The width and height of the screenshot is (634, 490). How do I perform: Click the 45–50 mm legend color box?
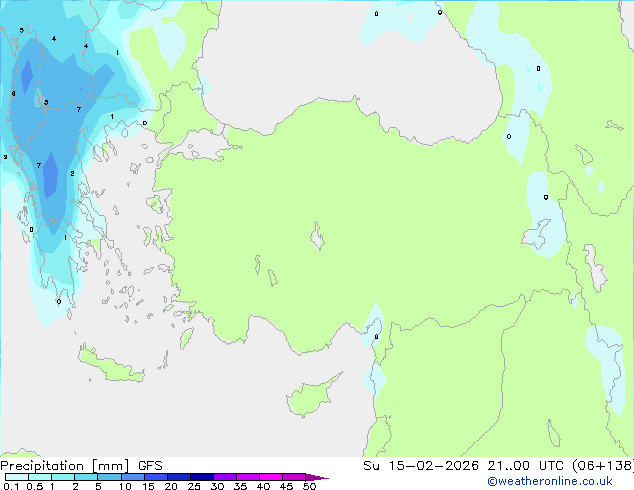pos(294,477)
